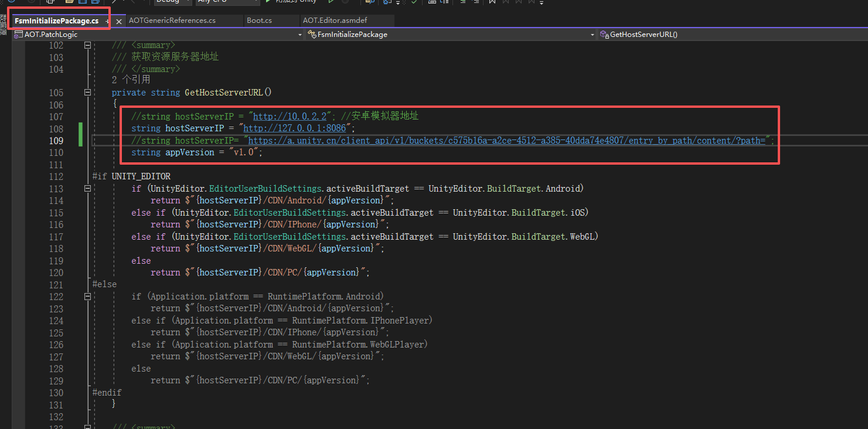The image size is (868, 429).
Task: Click the '#if UNITY_EDITOR' directive
Action: point(131,176)
